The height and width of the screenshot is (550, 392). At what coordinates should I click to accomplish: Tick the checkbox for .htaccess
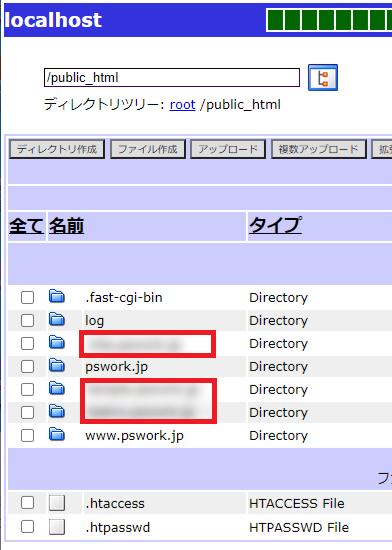point(27,503)
